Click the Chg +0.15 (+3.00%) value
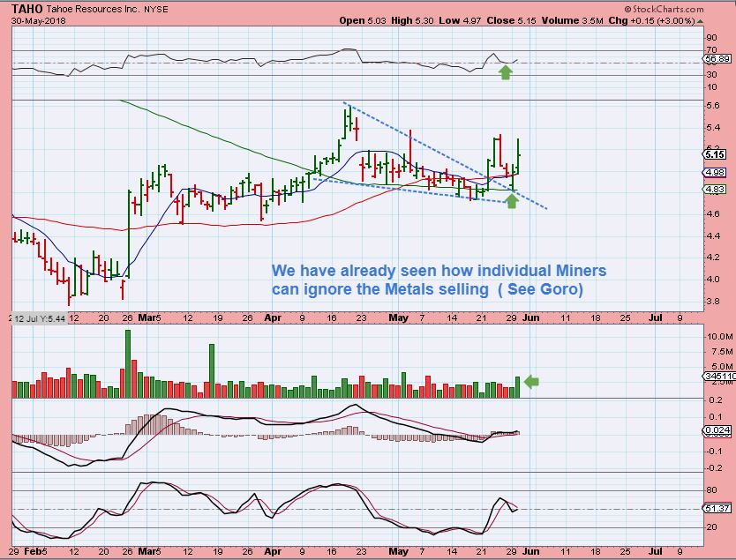The image size is (736, 560). [x=651, y=20]
